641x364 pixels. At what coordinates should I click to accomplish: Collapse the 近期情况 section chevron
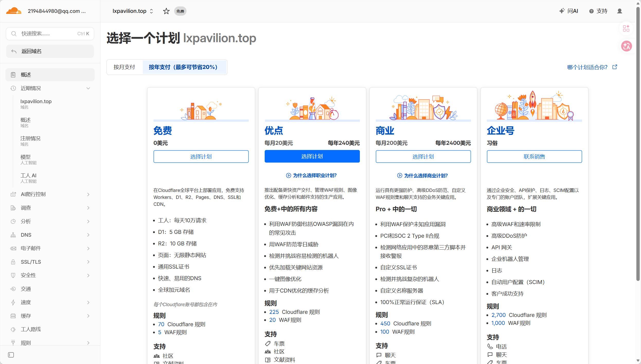tap(88, 88)
